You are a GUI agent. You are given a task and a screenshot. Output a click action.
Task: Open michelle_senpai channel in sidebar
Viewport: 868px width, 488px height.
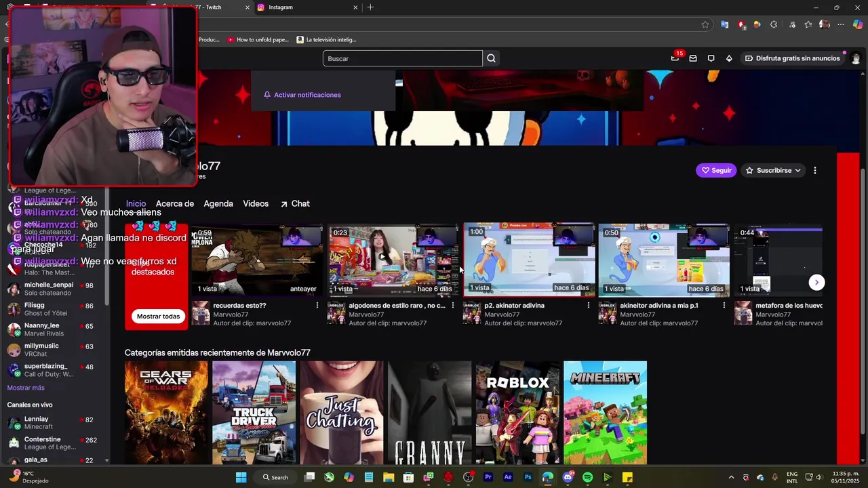click(54, 289)
